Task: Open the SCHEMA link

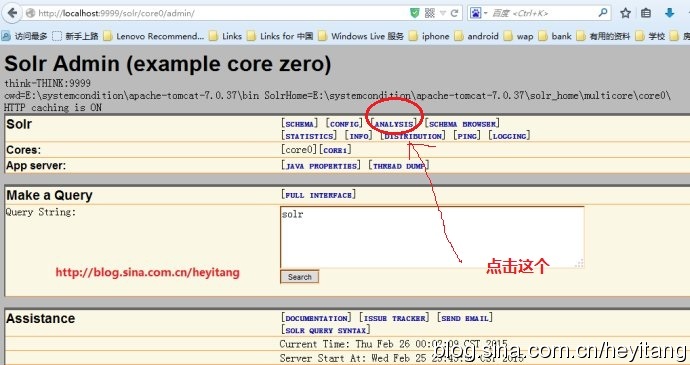Action: 299,124
